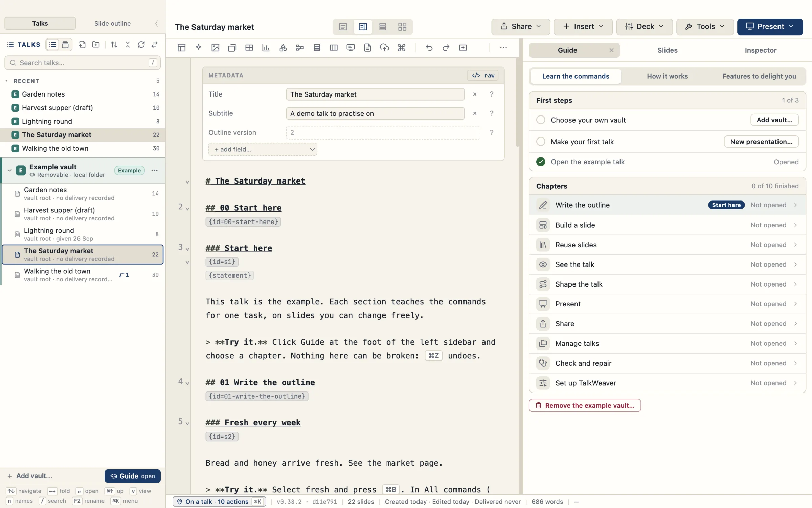Click the 'New presentation...' button
The width and height of the screenshot is (812, 508).
pyautogui.click(x=761, y=142)
